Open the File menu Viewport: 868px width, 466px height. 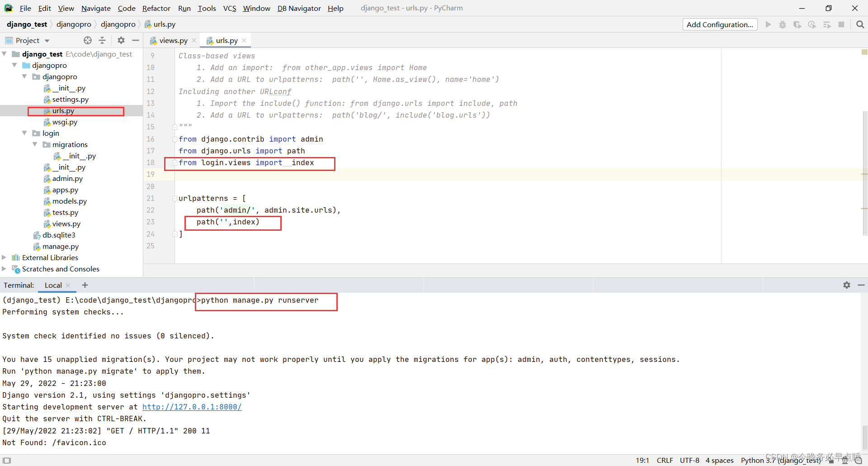click(x=25, y=8)
